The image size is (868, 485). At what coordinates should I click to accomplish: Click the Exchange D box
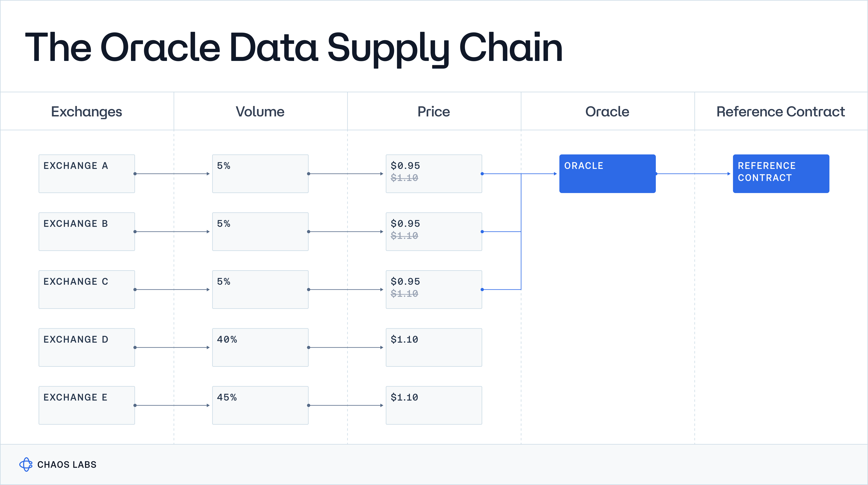(87, 347)
